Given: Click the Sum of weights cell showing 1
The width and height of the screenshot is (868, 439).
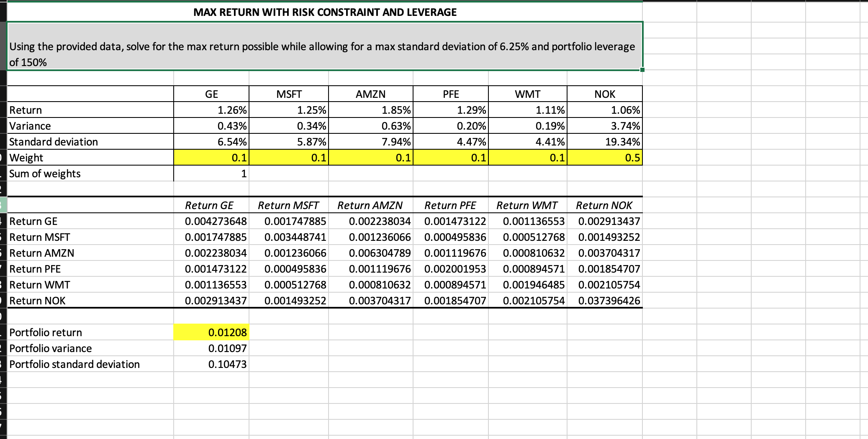Looking at the screenshot, I should 211,174.
